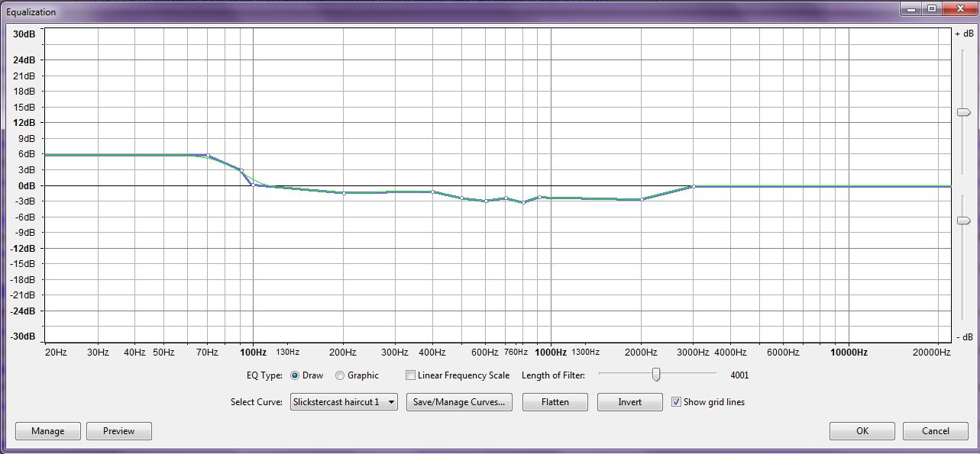
Task: Cancel the Equalization dialog
Action: 935,431
